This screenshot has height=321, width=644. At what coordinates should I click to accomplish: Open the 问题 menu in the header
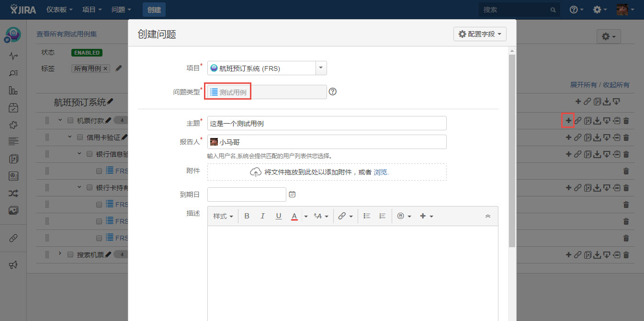pos(122,10)
